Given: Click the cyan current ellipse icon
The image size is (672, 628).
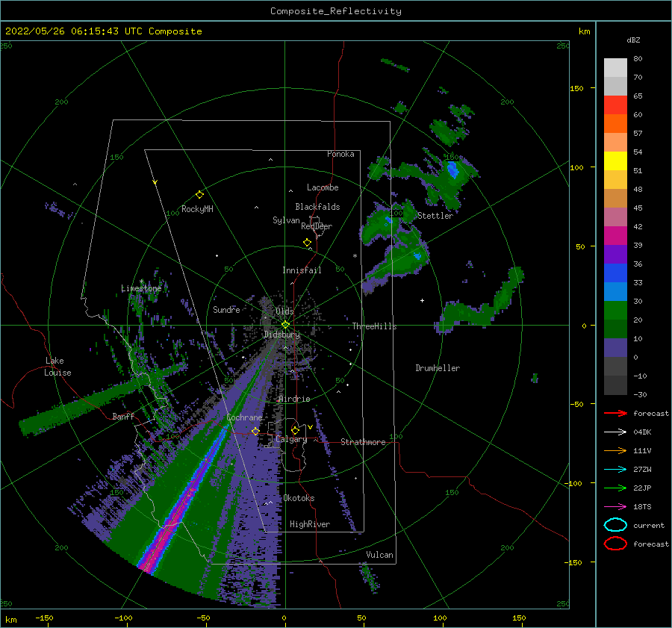Looking at the screenshot, I should (615, 525).
